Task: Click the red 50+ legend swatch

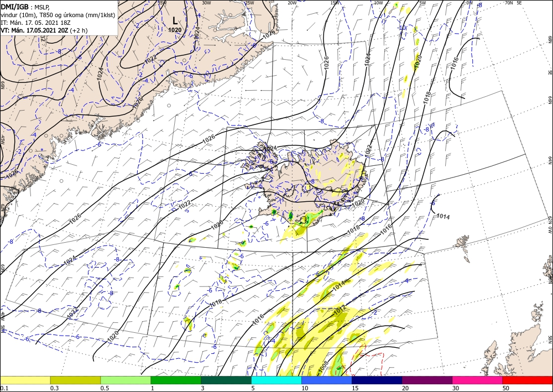Action: click(528, 380)
